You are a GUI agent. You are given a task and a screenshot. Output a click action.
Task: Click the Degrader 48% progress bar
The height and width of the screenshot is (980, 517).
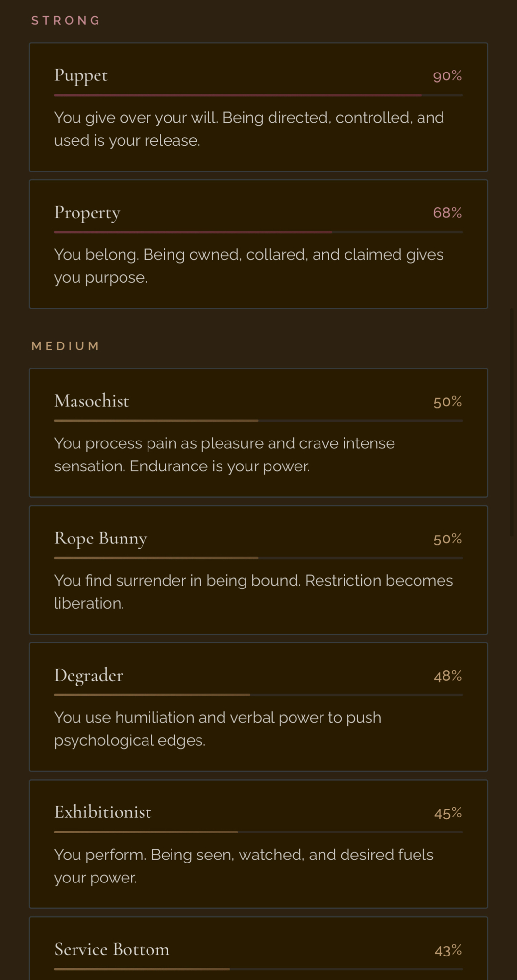(258, 695)
